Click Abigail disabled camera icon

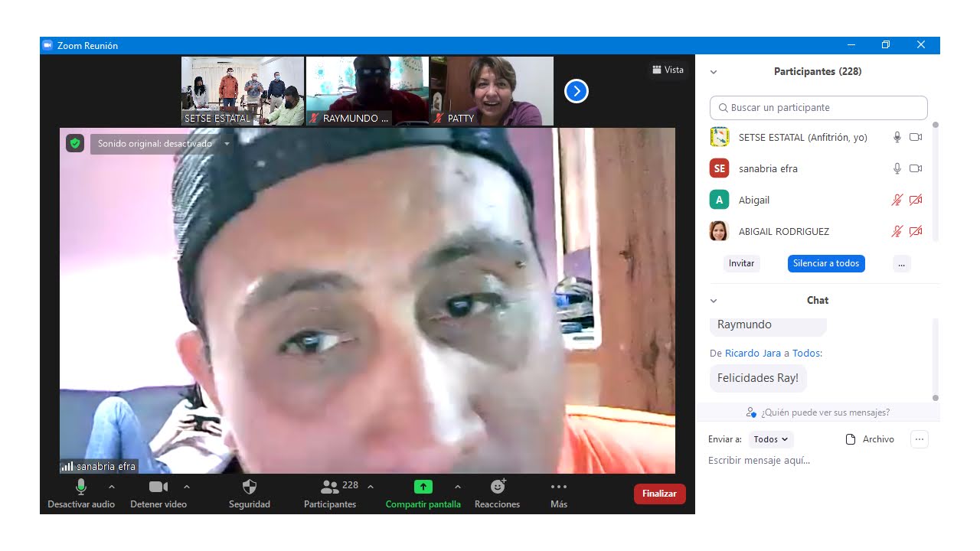(916, 200)
